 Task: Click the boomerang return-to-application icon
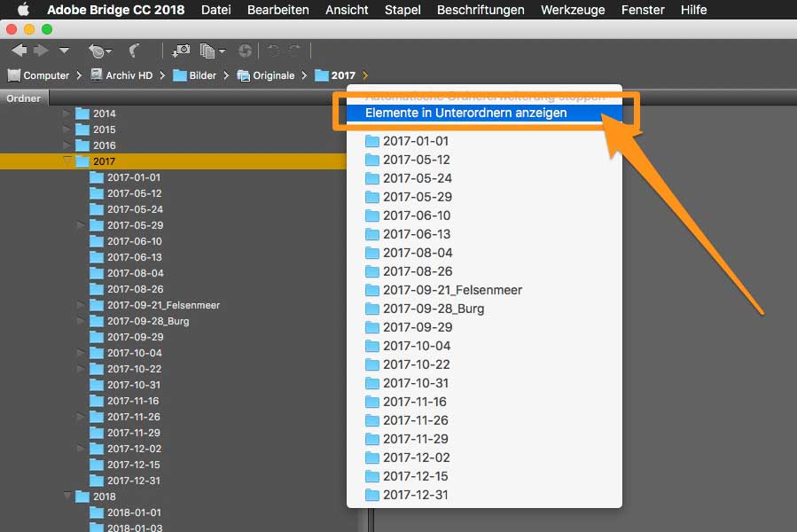tap(134, 51)
